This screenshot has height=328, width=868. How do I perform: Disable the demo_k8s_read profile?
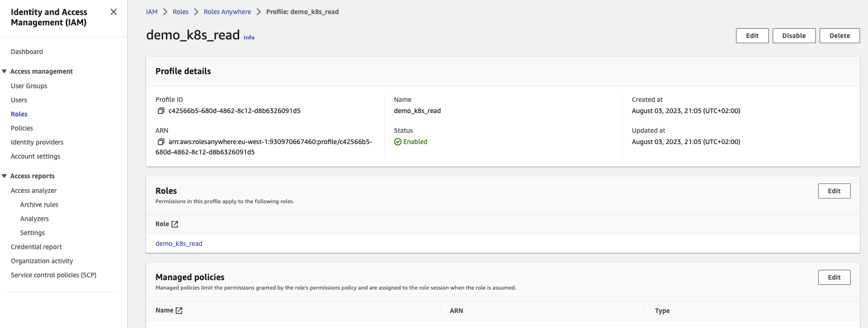point(794,36)
